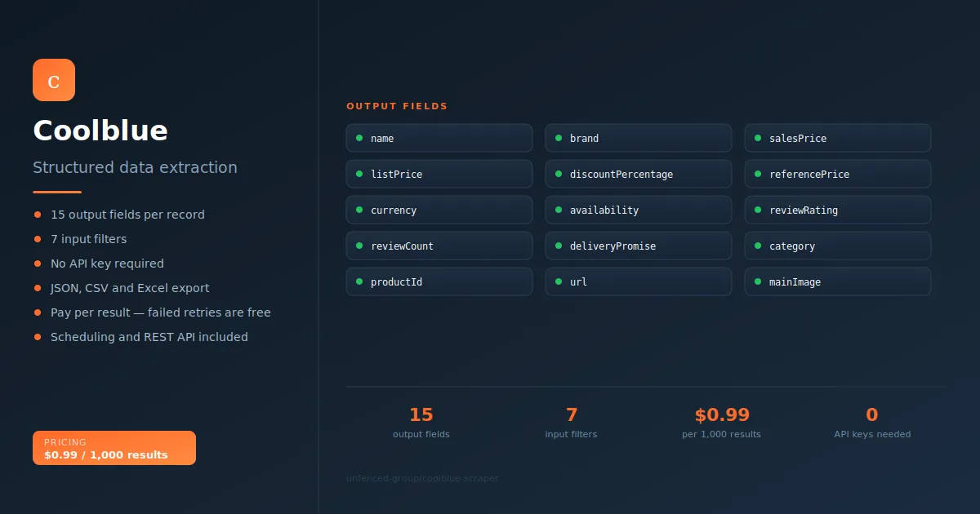Click the salesPrice field chip
The height and width of the screenshot is (514, 980).
pos(838,138)
